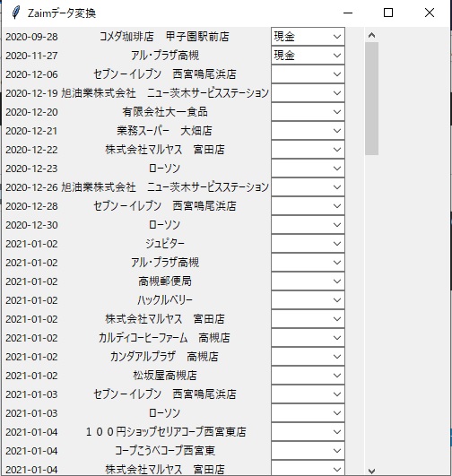This screenshot has height=476, width=452.
Task: Click the store name 松坂屋高槻店
Action: 165,376
